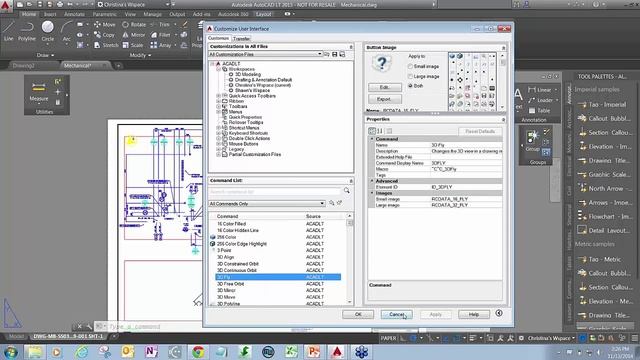Viewport: 640px width, 360px height.
Task: Select the Circle tool
Action: (48, 31)
